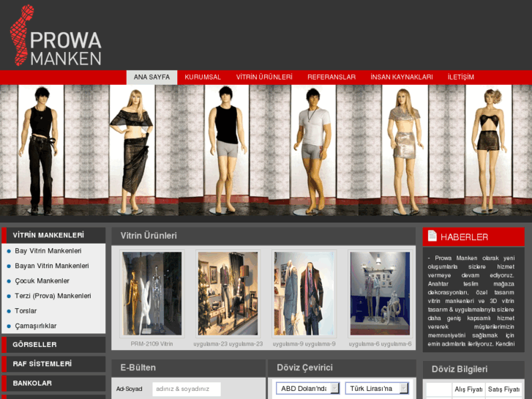Click the Prowa Manken news paragraph
532x399 pixels.
(471, 301)
